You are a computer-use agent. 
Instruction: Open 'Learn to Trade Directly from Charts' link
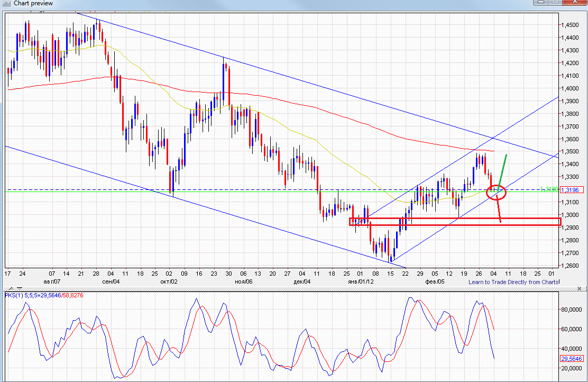pos(514,282)
